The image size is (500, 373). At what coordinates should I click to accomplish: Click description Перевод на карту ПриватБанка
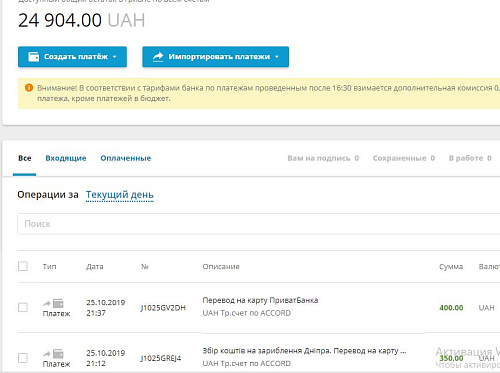[260, 300]
